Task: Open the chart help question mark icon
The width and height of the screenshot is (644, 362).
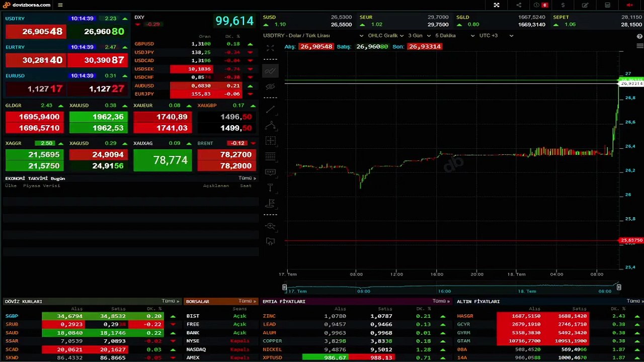Action: [639, 37]
